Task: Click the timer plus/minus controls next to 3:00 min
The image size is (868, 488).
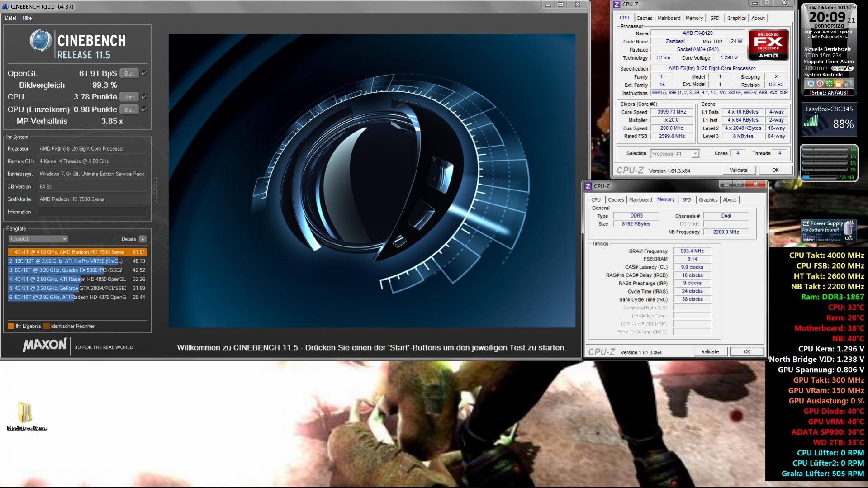Action: tap(842, 68)
